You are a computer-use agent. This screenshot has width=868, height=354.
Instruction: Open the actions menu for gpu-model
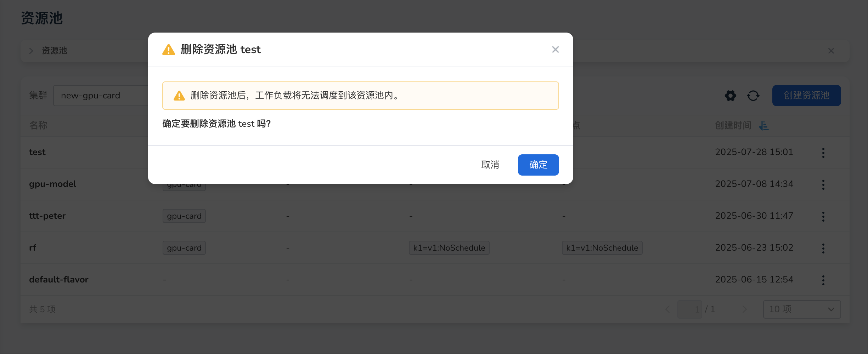(x=823, y=184)
